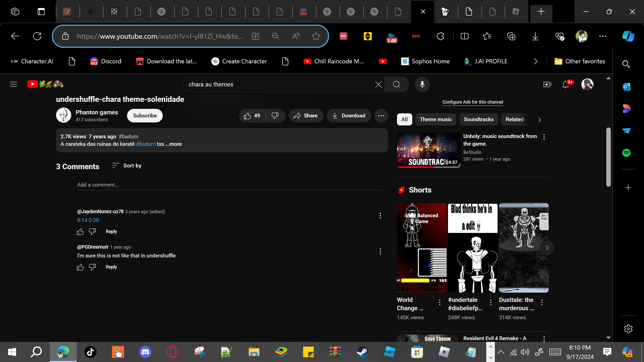
Task: Click the 0:14 timestamp link in comment
Action: click(82, 220)
